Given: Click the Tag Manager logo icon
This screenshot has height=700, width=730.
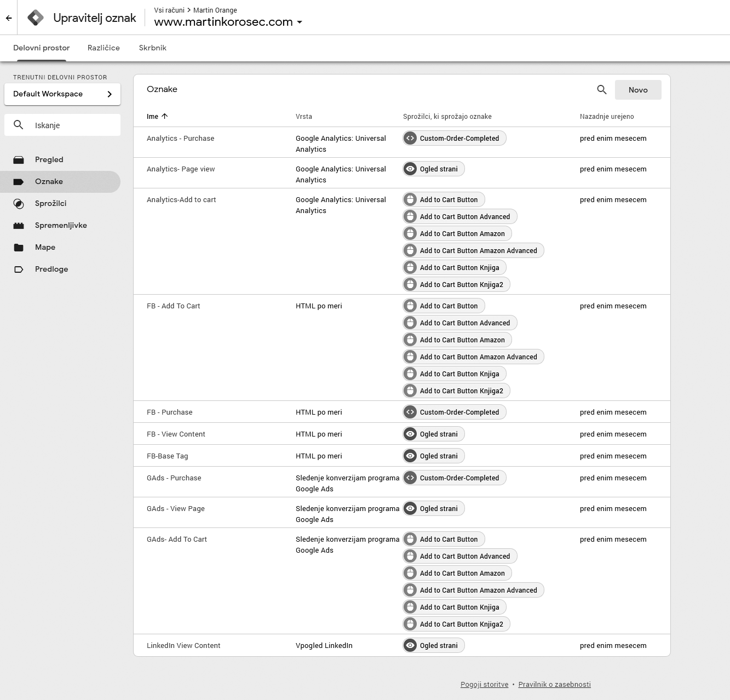Looking at the screenshot, I should pos(36,18).
